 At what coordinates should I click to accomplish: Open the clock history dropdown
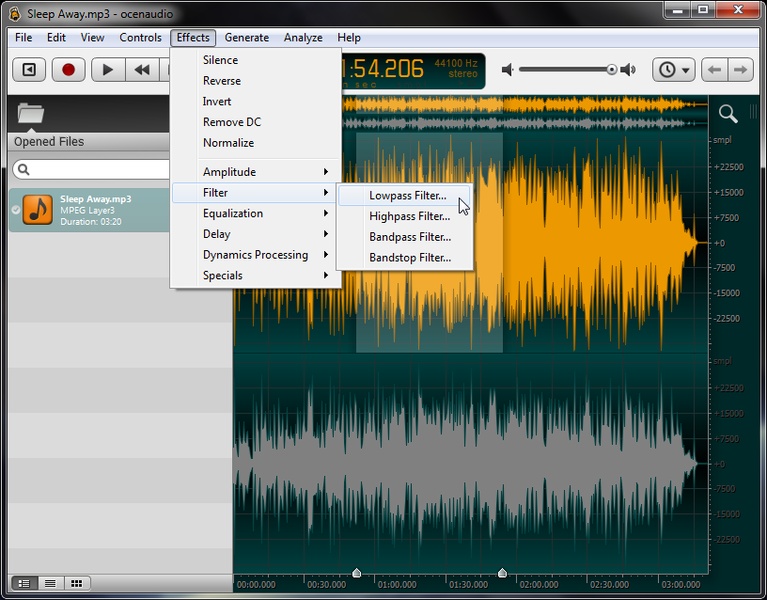674,70
